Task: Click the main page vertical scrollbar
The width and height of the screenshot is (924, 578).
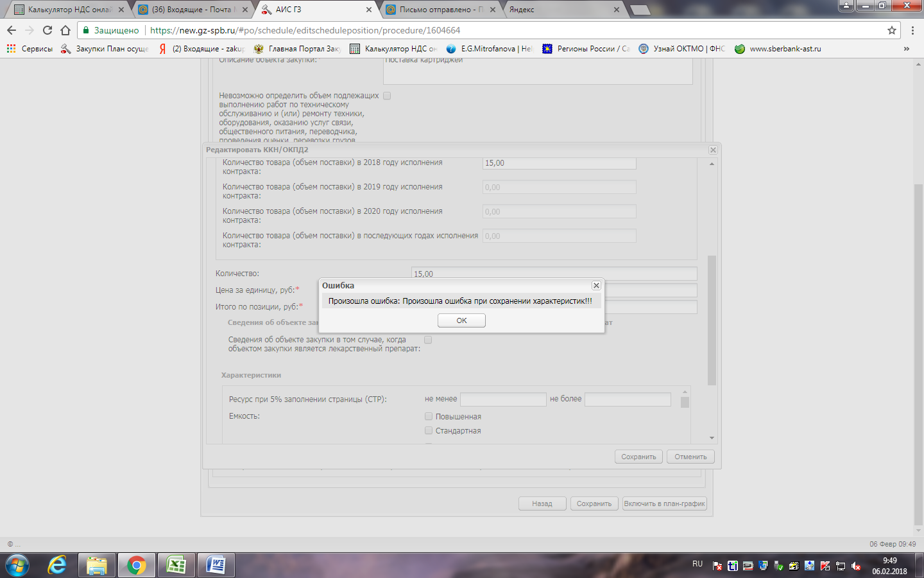Action: 918,355
